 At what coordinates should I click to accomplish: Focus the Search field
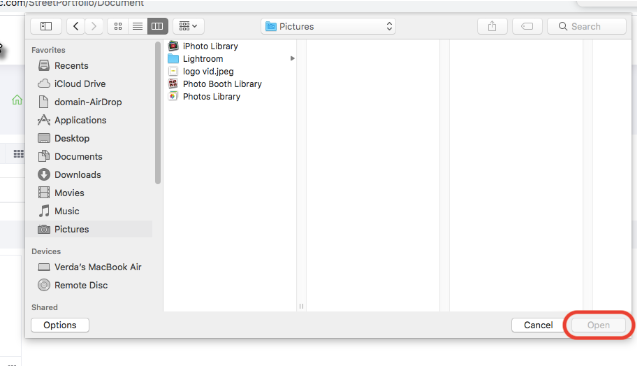(587, 26)
